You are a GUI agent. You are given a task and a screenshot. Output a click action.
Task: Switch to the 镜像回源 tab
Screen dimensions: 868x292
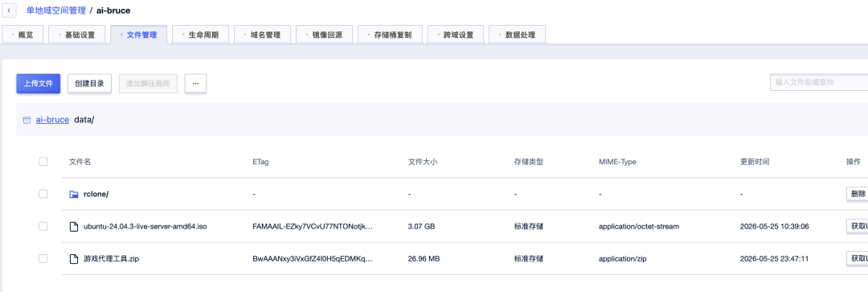click(325, 35)
